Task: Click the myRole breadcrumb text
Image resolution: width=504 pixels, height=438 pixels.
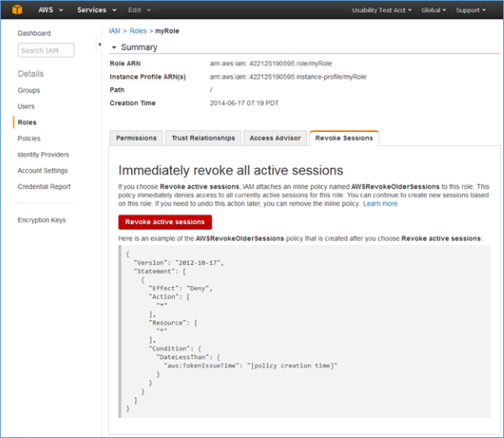Action: pos(167,31)
